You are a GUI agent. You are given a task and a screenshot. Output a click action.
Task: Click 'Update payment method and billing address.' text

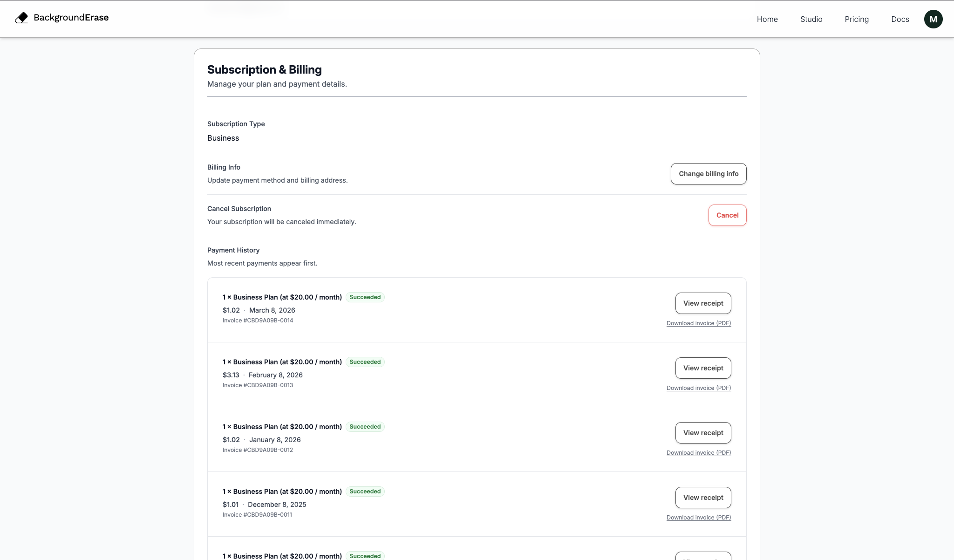click(x=277, y=180)
